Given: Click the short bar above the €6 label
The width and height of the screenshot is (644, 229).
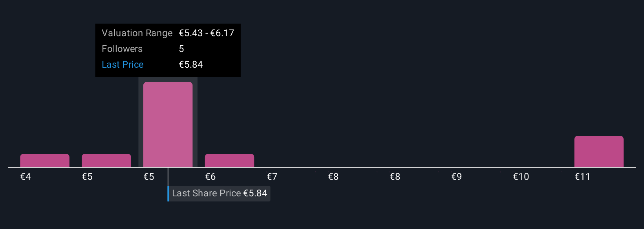Looking at the screenshot, I should tap(229, 161).
